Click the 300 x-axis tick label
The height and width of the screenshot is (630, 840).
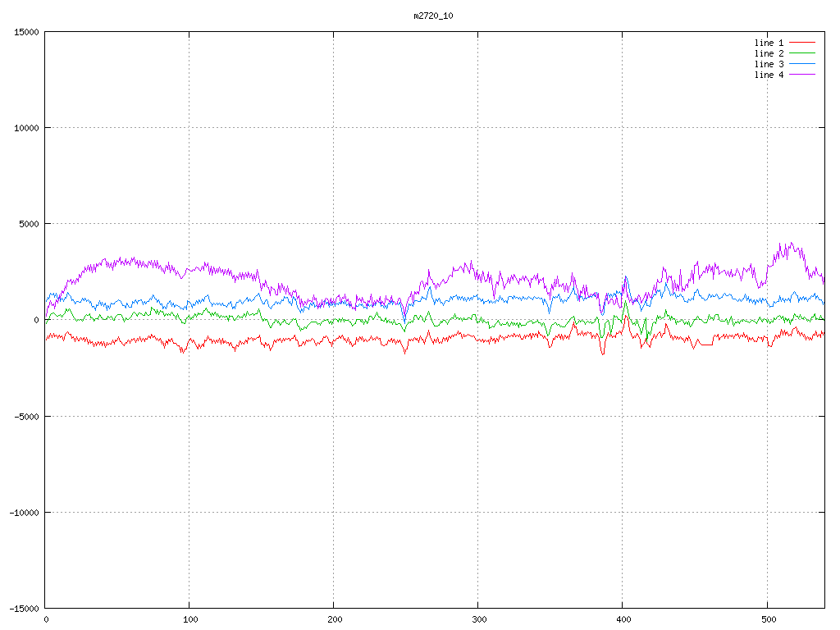point(478,620)
